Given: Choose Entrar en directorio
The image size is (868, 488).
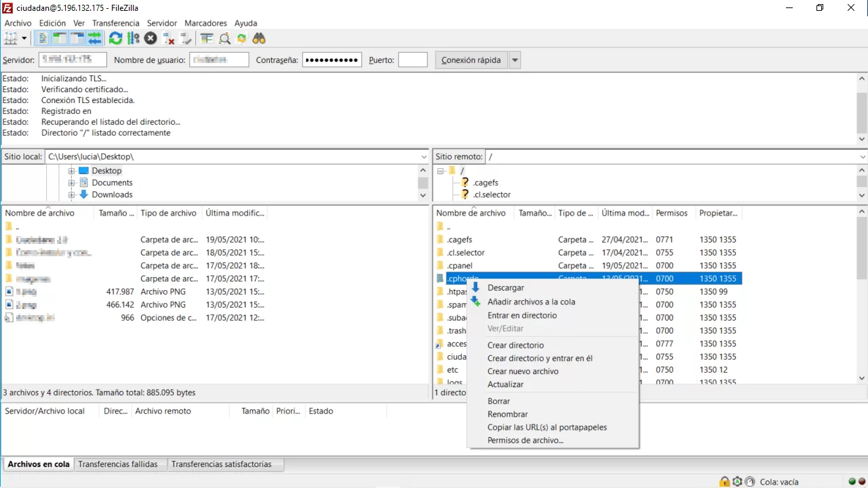Looking at the screenshot, I should pyautogui.click(x=522, y=315).
